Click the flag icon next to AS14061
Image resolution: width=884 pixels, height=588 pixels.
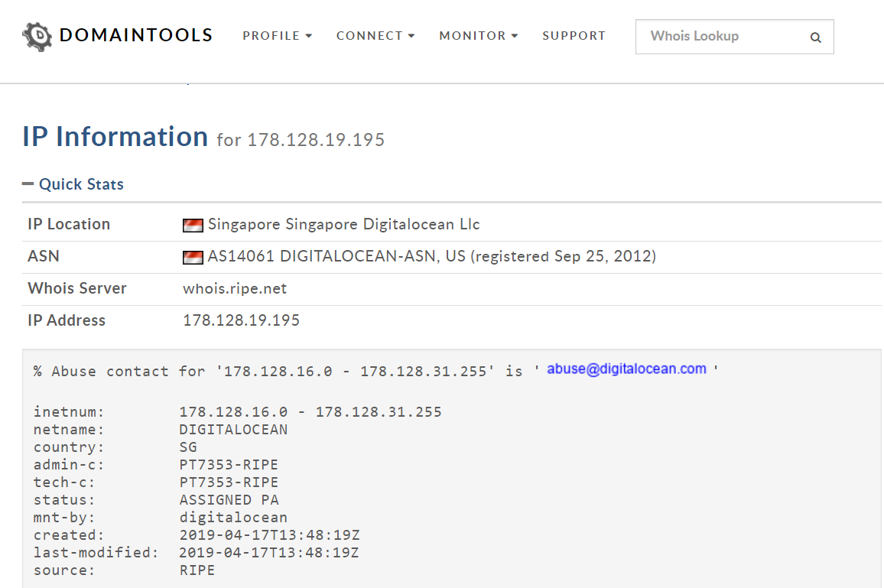193,257
